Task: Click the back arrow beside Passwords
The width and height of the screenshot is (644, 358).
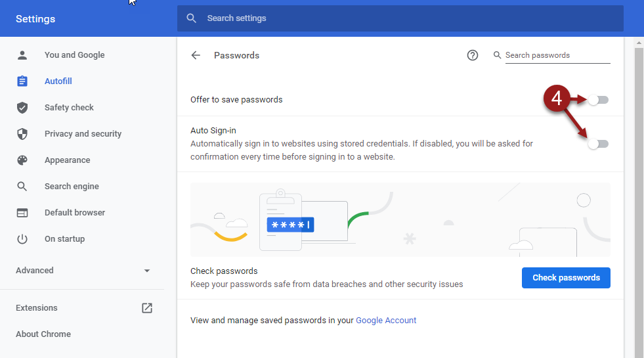Action: 196,55
